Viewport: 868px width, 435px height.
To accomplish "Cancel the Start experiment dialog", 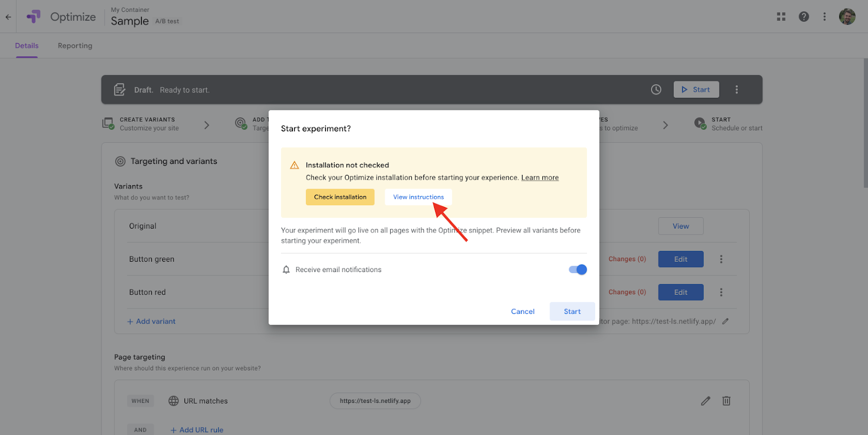I will [x=523, y=311].
